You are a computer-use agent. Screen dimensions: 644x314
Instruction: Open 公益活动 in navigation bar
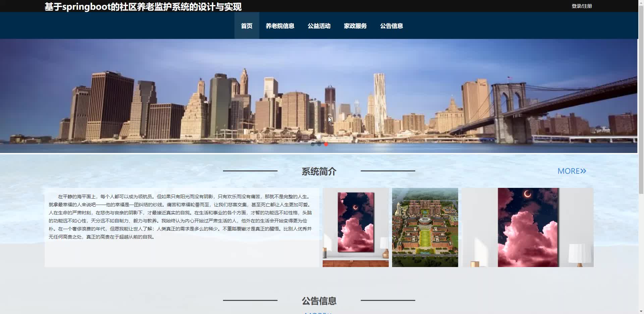319,26
